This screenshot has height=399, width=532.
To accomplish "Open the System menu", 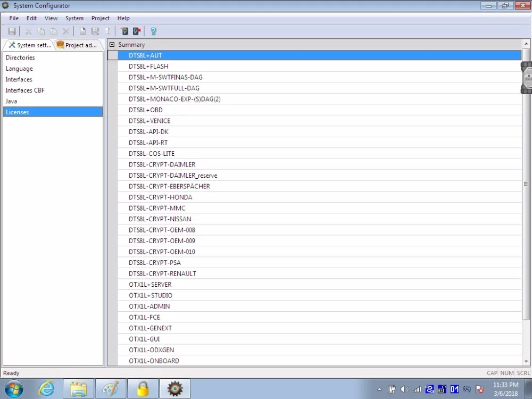I will [x=74, y=18].
